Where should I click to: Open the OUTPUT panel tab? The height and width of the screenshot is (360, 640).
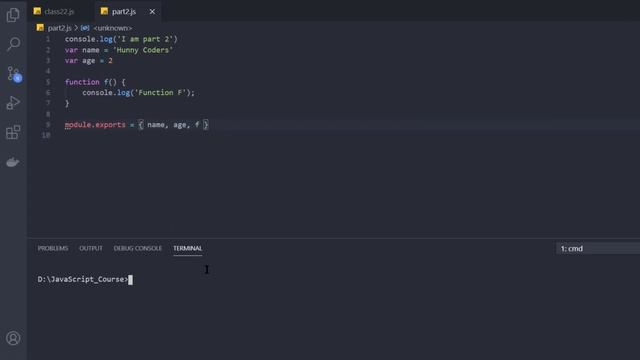pos(91,248)
